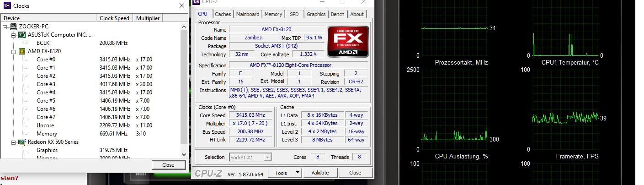This screenshot has height=185, width=644.
Task: Select the Graphics row under Radeon
Action: point(90,150)
